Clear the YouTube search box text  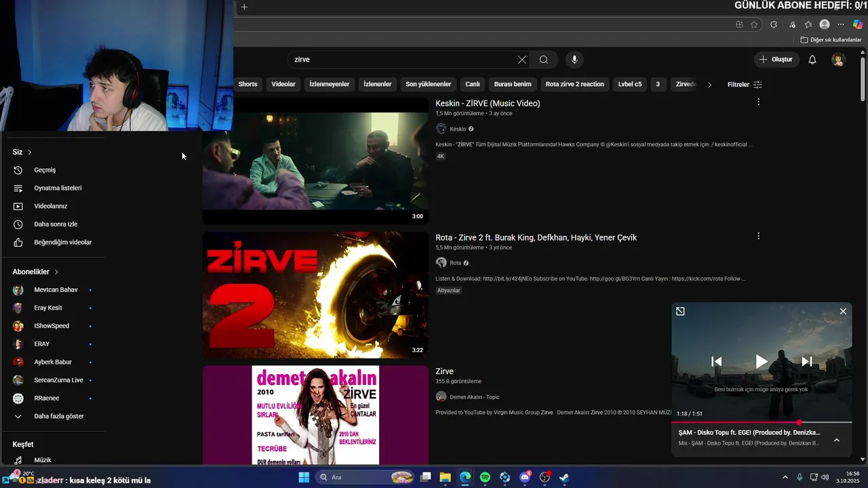tap(522, 60)
